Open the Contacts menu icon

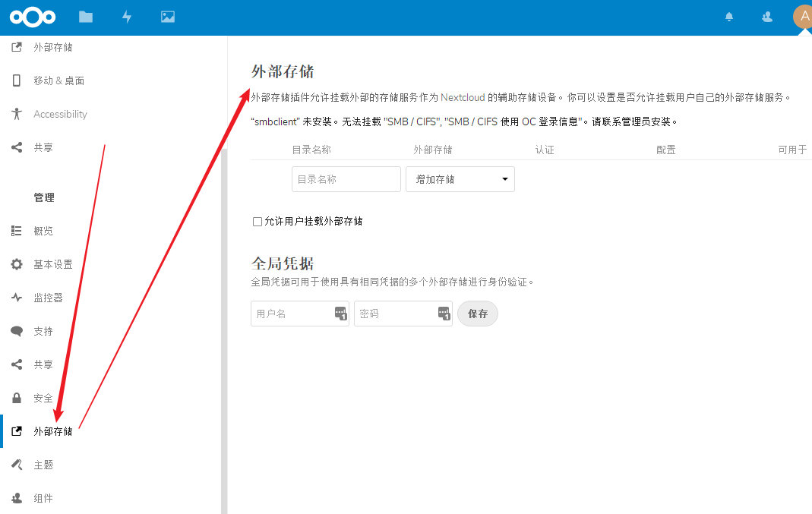pyautogui.click(x=767, y=17)
